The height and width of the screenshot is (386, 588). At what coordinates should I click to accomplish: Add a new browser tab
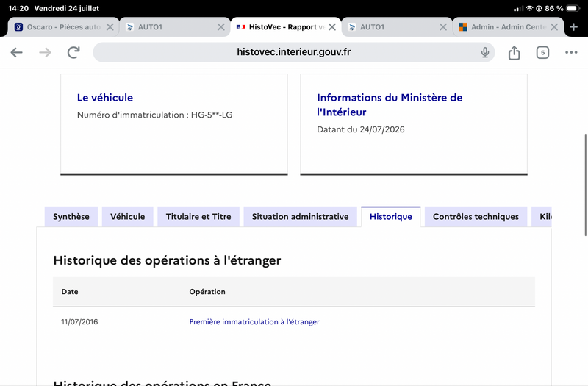573,27
